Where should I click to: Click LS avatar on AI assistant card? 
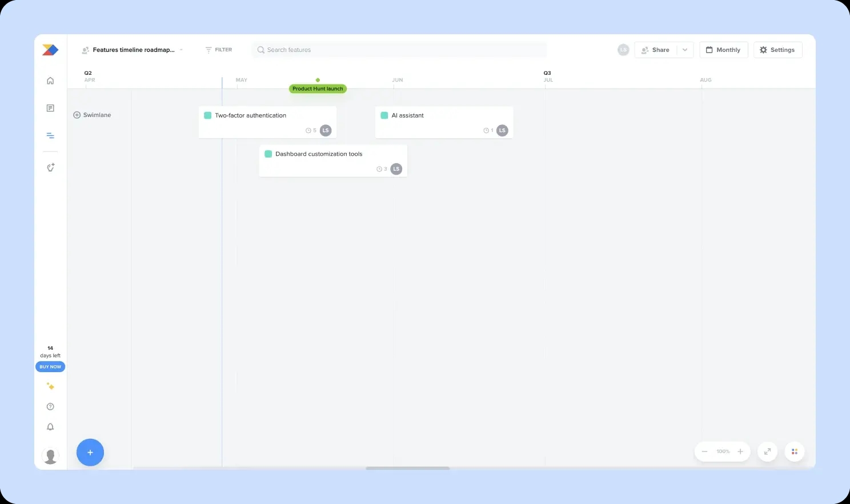click(x=502, y=130)
